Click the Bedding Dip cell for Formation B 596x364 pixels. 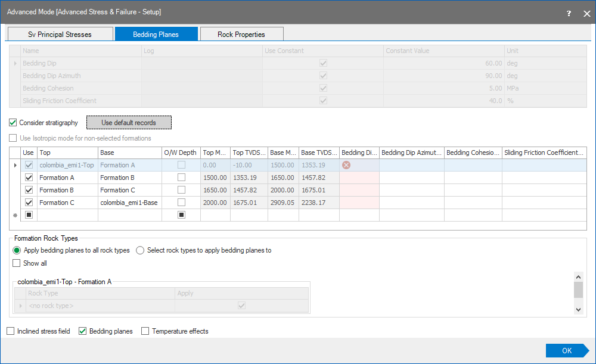359,190
